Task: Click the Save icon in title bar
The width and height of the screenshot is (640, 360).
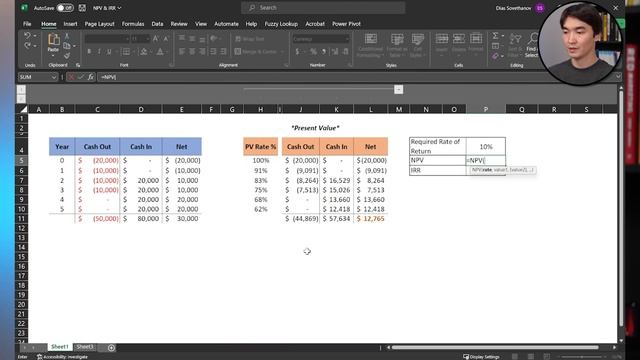Action: 82,8
